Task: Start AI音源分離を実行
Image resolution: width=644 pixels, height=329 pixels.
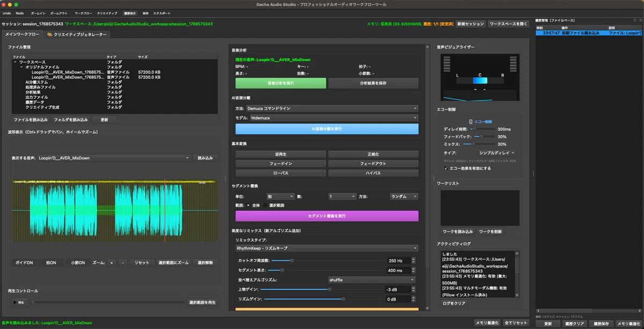Action: click(327, 129)
